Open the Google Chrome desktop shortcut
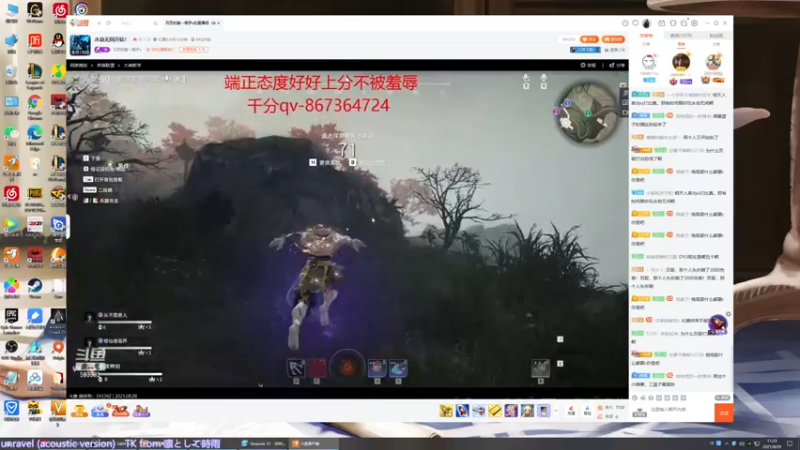This screenshot has width=800, height=450. pos(35,106)
